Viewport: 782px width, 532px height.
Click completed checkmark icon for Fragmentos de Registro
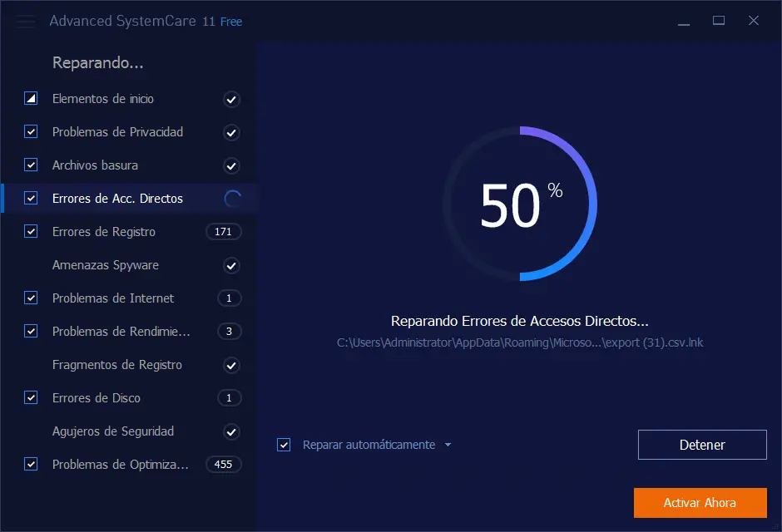[x=231, y=365]
